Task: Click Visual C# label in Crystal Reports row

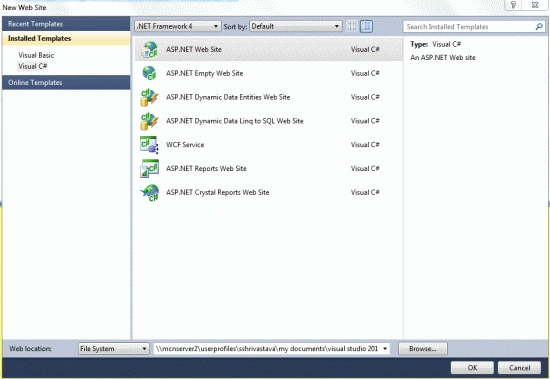Action: [x=365, y=193]
